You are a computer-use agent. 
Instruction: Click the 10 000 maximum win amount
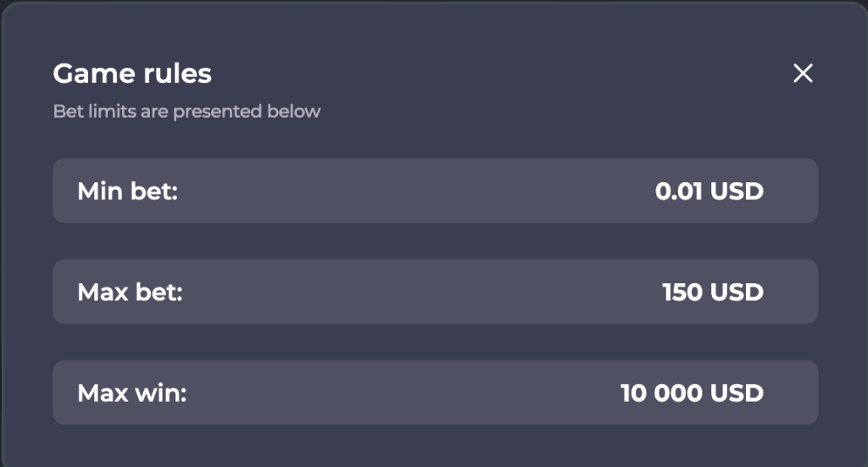click(661, 393)
